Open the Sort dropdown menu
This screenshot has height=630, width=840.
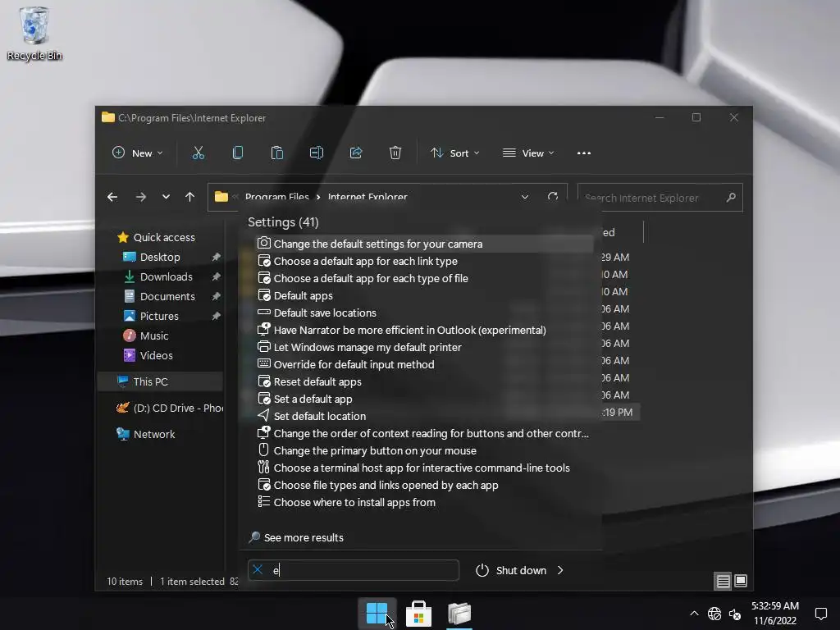[x=454, y=153]
